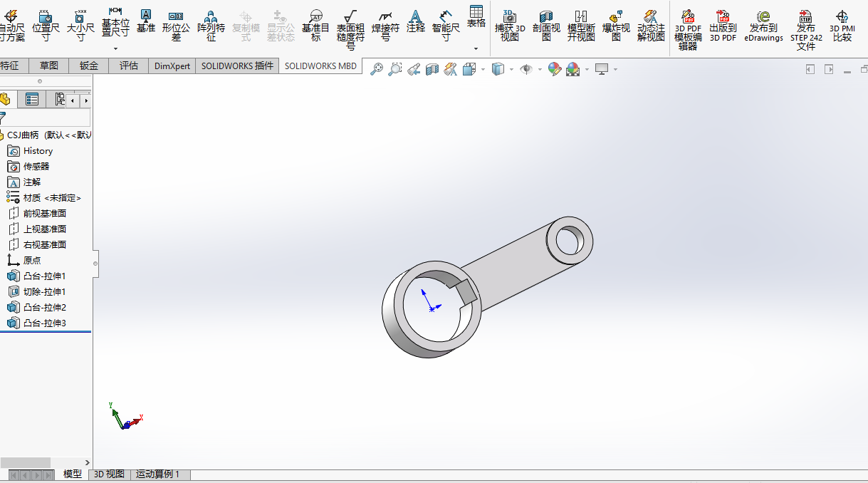Expand the 表格 dropdown arrow
The image size is (868, 483).
(476, 48)
